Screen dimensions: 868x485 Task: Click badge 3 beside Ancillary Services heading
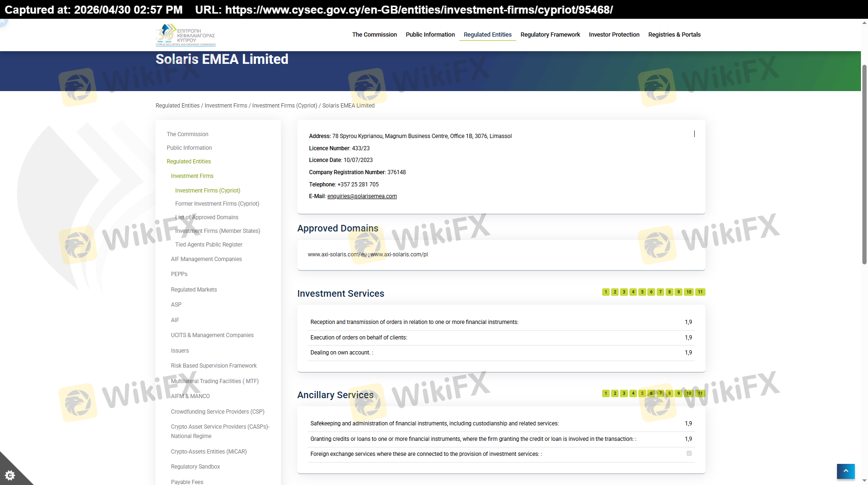[624, 393]
